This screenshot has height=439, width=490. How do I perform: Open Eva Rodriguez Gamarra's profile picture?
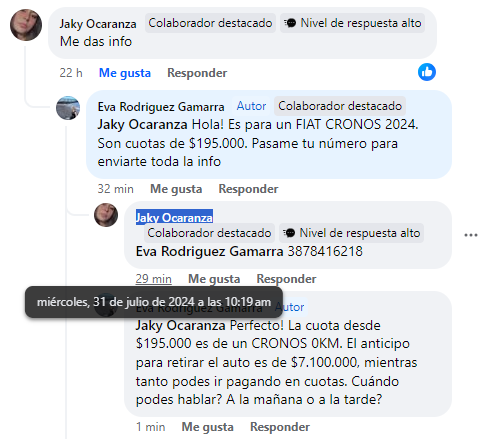click(x=68, y=108)
